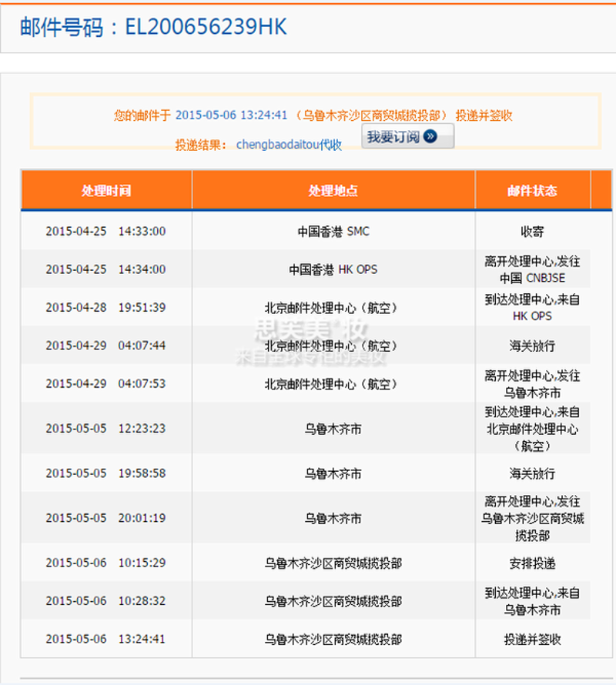This screenshot has height=685, width=616.
Task: Click 投递并签收 status in the last table row
Action: (533, 639)
